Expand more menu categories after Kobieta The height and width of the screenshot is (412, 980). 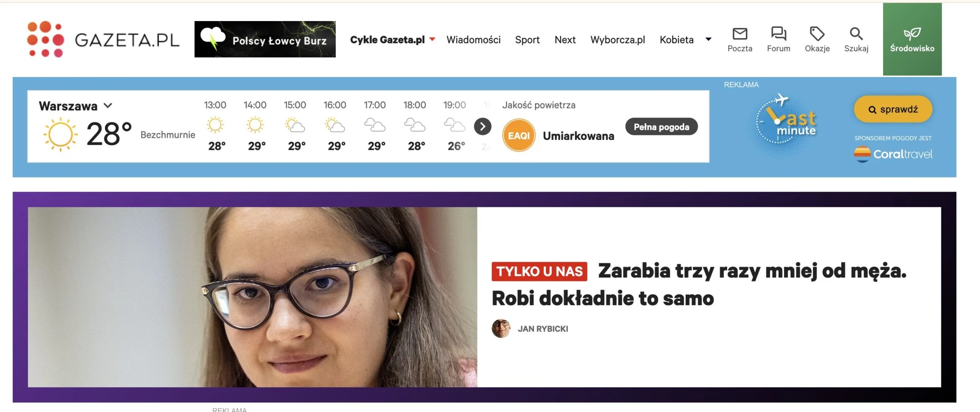click(x=708, y=39)
